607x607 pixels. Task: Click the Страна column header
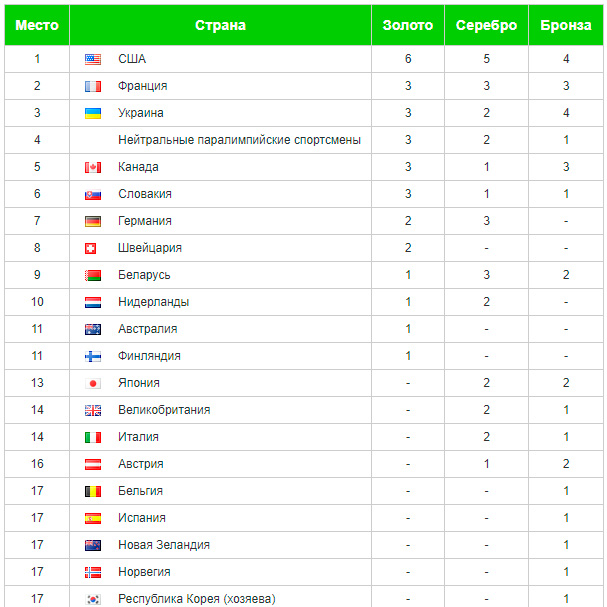point(220,25)
